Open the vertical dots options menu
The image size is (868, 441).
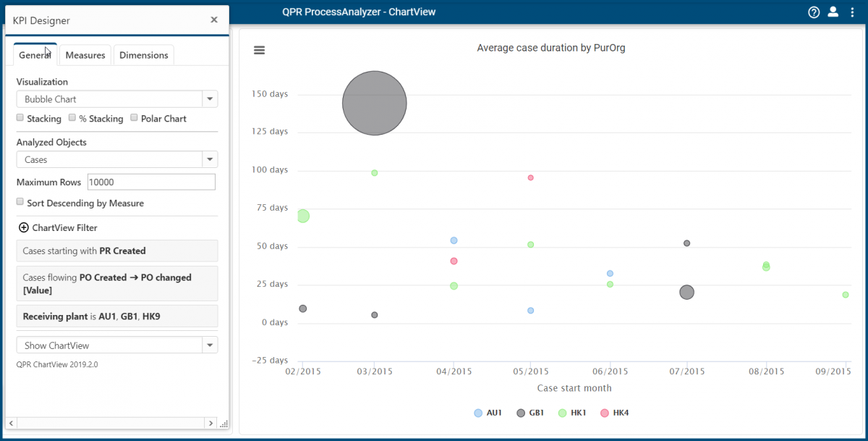click(x=853, y=12)
